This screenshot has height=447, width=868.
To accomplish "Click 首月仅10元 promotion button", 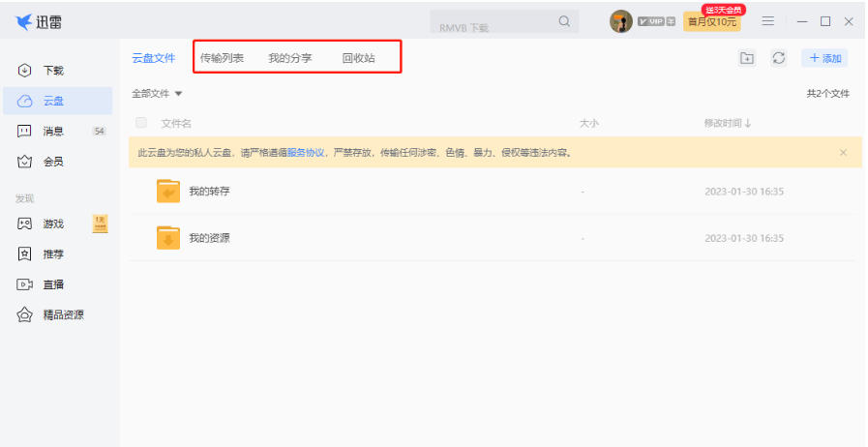I will tap(712, 22).
